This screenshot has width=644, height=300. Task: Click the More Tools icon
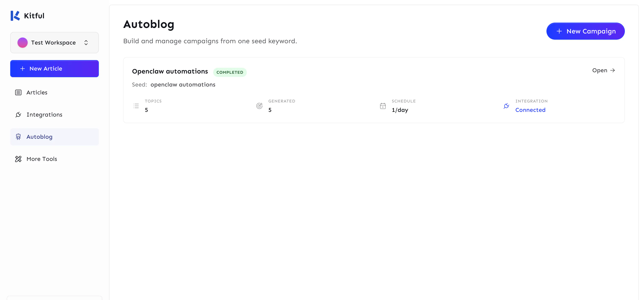[18, 159]
